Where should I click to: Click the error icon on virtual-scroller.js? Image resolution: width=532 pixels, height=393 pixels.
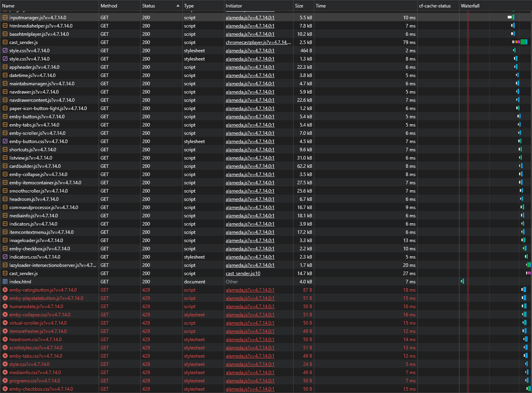click(x=5, y=323)
